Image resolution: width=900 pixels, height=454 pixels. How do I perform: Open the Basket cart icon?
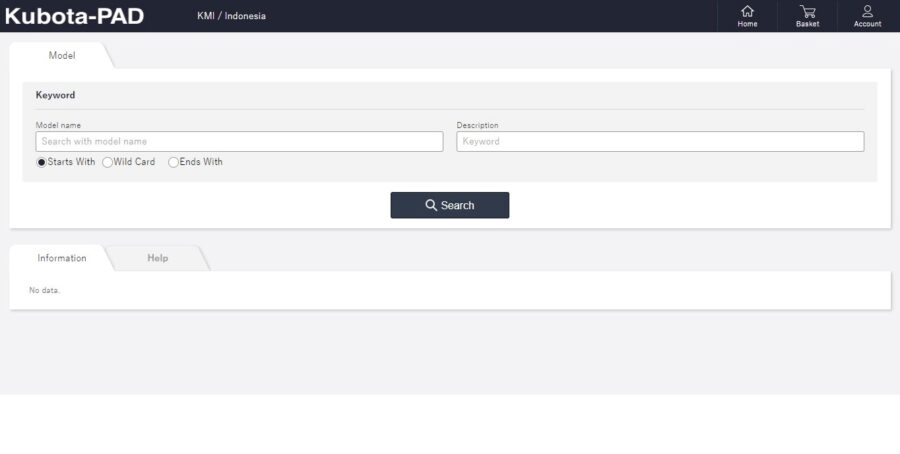(x=807, y=11)
